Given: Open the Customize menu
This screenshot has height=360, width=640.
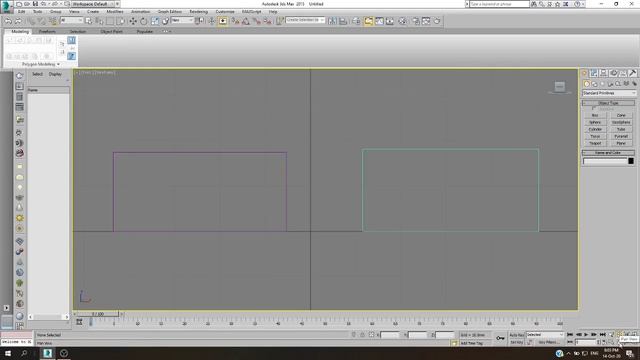Looking at the screenshot, I should pos(225,12).
